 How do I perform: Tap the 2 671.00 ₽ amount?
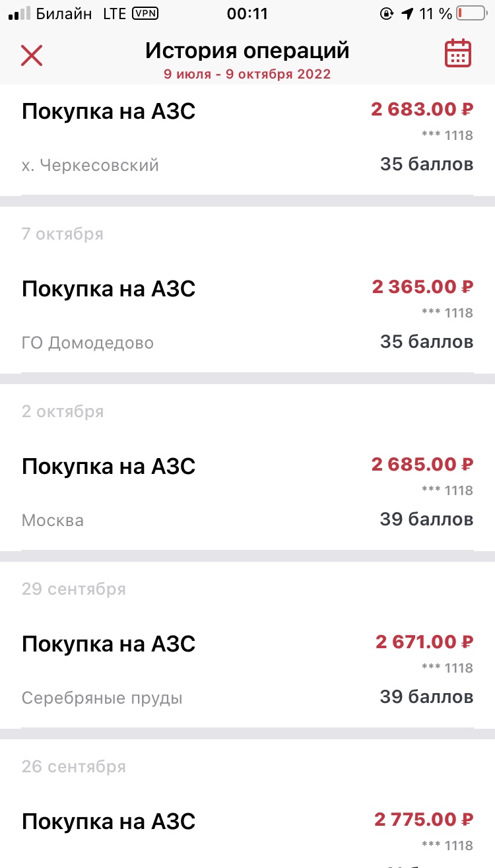425,642
